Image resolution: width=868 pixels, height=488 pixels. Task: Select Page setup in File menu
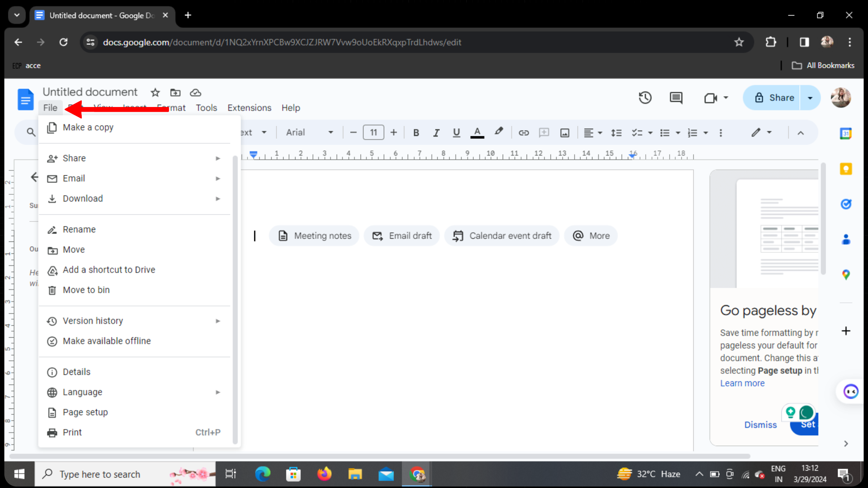click(x=134, y=412)
